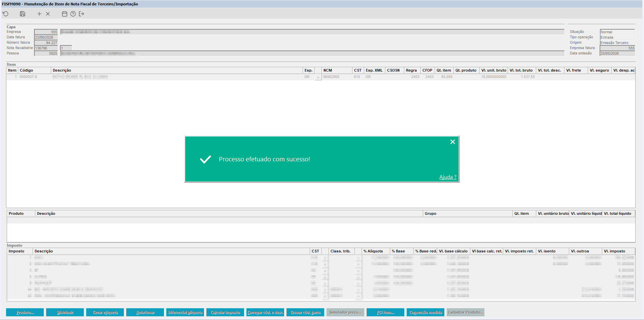644x320 pixels.
Task: Click the Diferencial alíquota button
Action: (x=185, y=312)
